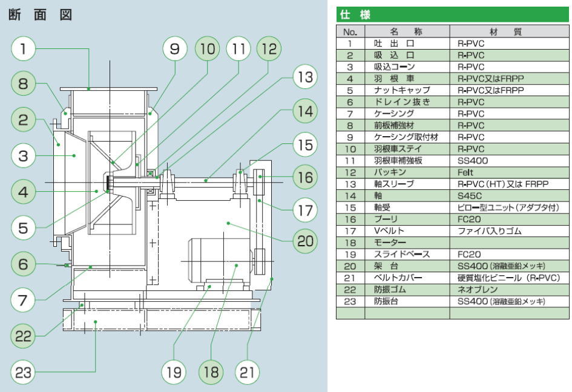
Task: Select the ドレイン抜き name cell
Action: point(407,102)
